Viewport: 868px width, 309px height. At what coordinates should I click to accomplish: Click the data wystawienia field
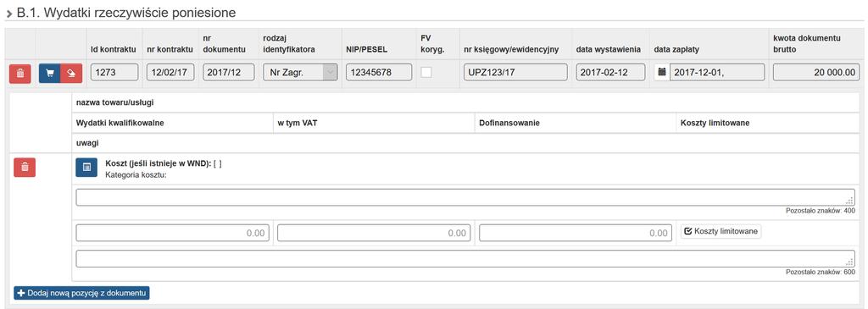pos(610,73)
